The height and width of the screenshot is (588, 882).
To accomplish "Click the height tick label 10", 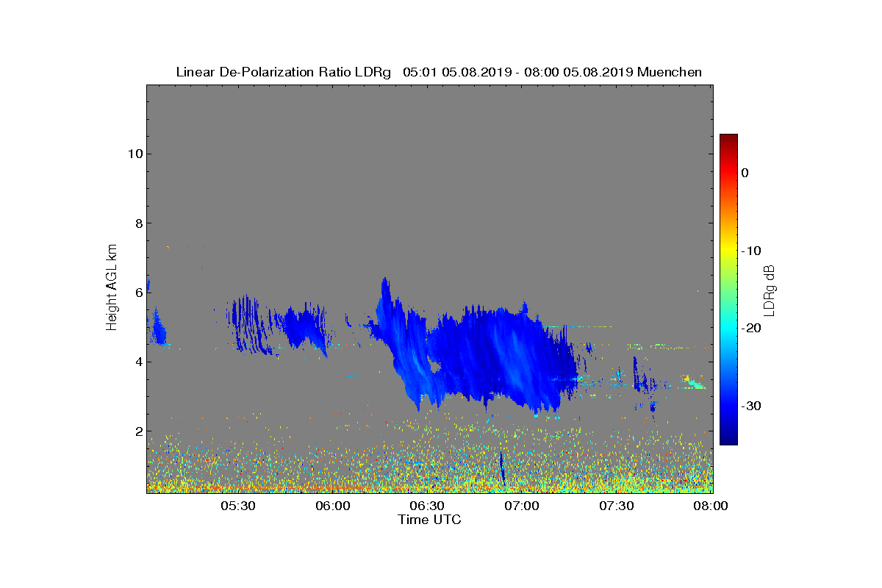I will pyautogui.click(x=134, y=154).
